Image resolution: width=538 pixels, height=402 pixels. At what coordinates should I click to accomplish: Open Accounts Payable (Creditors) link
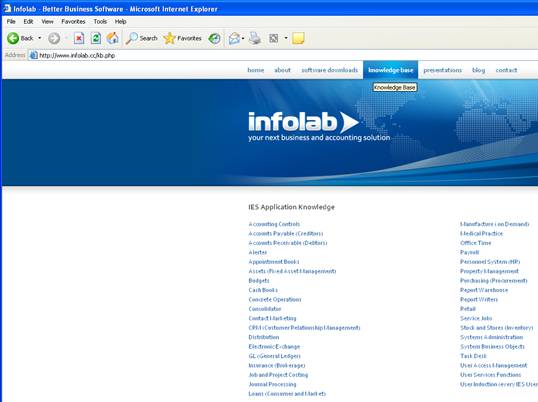click(x=286, y=234)
